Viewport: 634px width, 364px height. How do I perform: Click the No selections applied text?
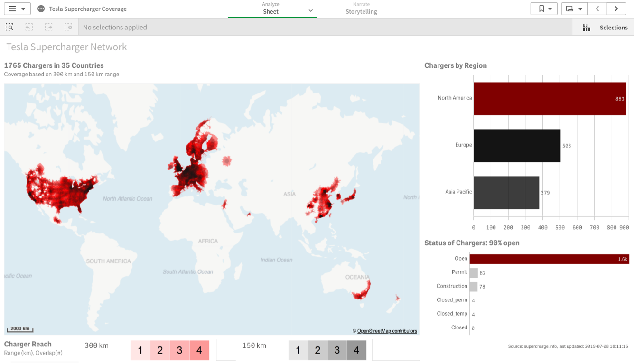[x=115, y=28]
